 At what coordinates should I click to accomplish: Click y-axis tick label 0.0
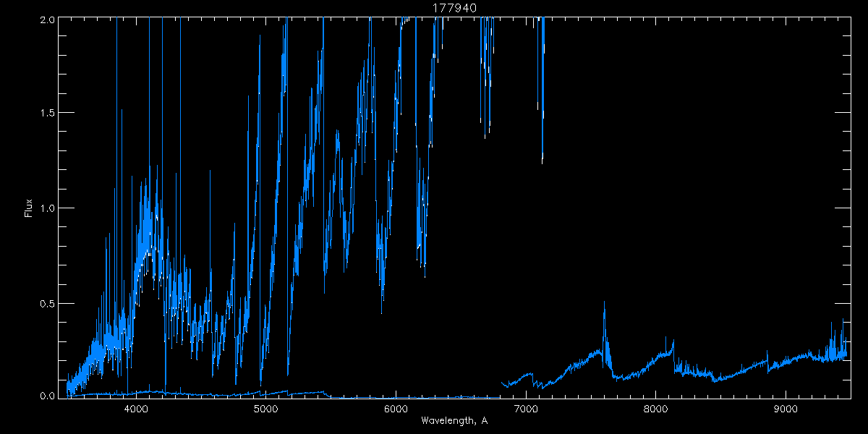click(46, 396)
